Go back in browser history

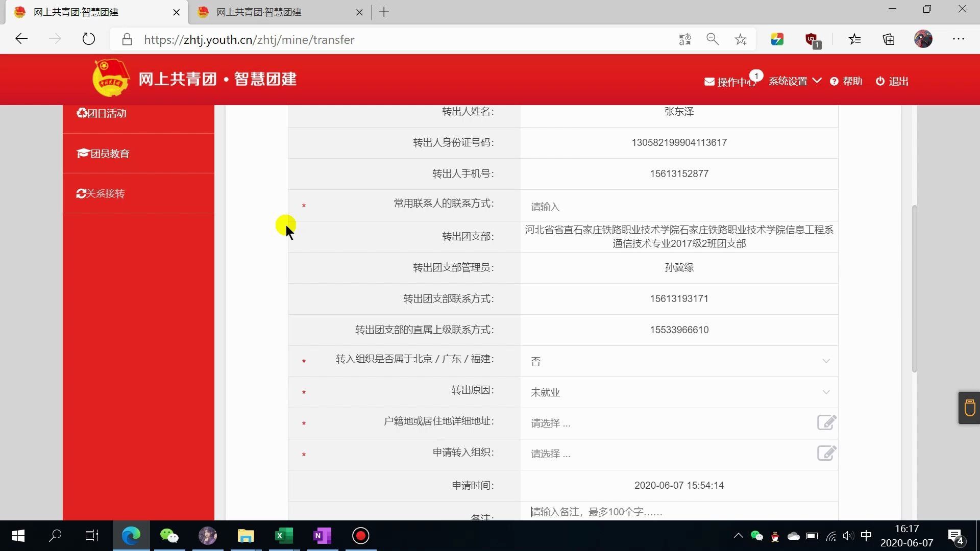coord(21,39)
